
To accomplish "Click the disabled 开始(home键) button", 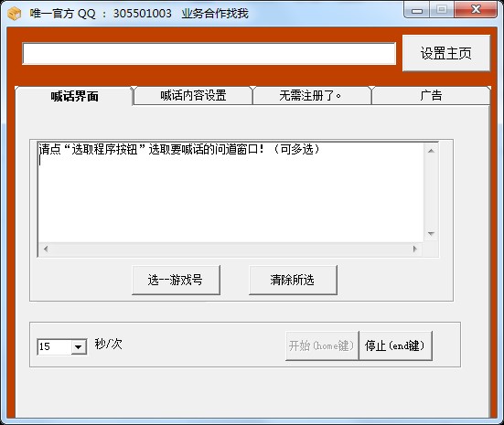I will click(x=322, y=345).
